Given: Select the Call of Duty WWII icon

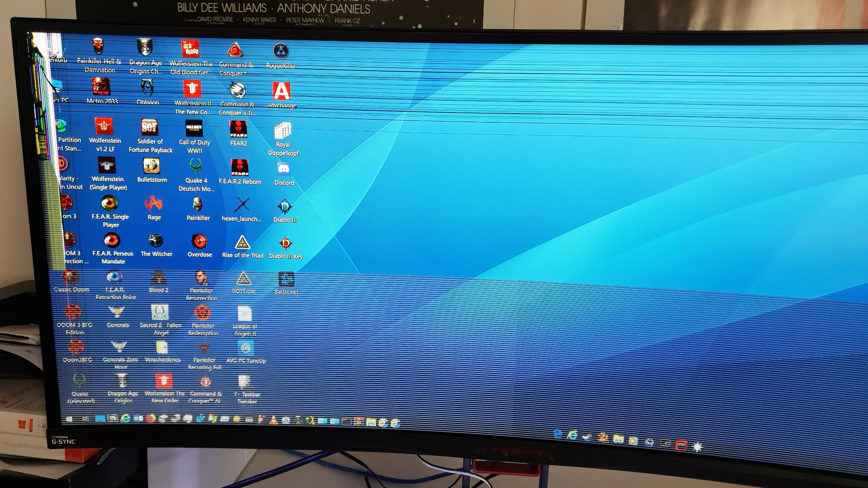Looking at the screenshot, I should pos(194,128).
